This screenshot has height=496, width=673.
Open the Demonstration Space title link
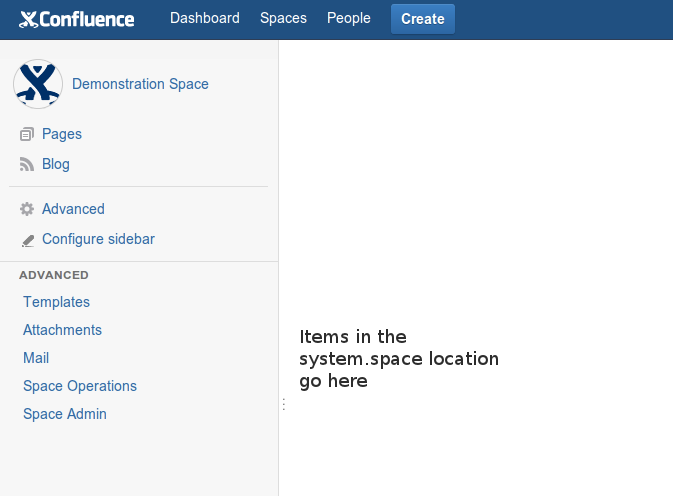[140, 84]
